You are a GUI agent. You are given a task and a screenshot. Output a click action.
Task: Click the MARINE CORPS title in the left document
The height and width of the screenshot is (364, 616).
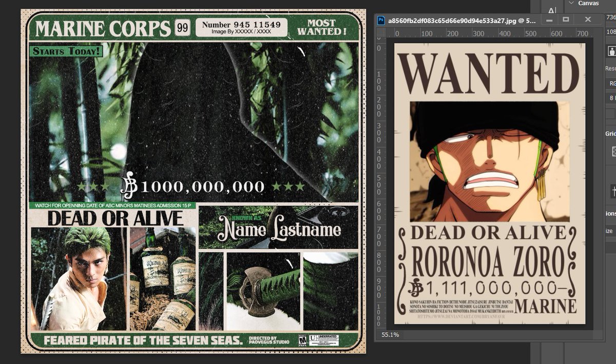[103, 29]
